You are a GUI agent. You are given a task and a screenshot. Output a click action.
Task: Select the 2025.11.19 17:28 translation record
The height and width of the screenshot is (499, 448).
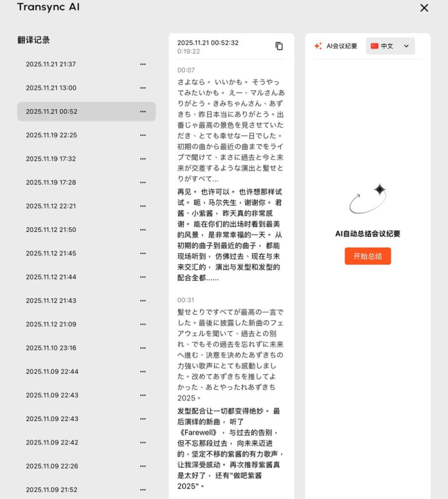51,183
